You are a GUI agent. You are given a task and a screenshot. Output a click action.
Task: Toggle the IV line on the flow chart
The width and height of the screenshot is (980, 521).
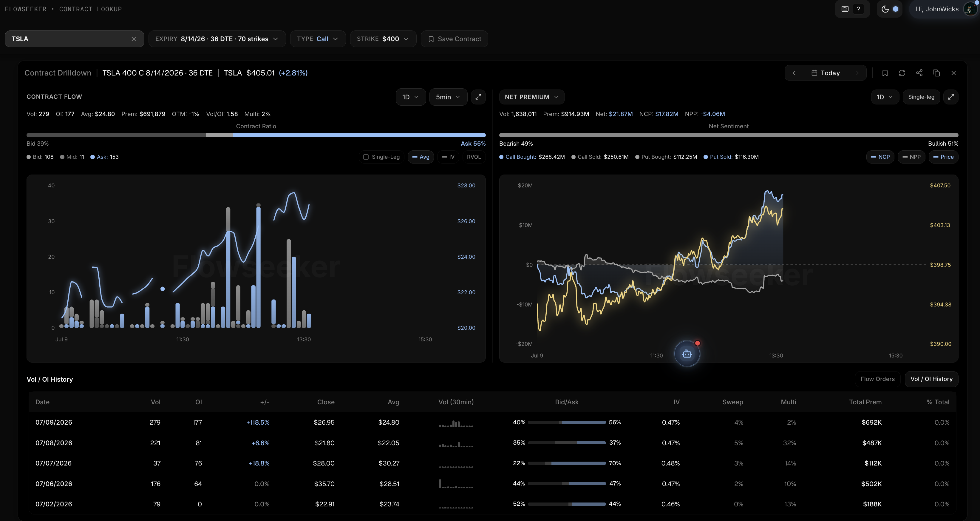[x=448, y=157]
